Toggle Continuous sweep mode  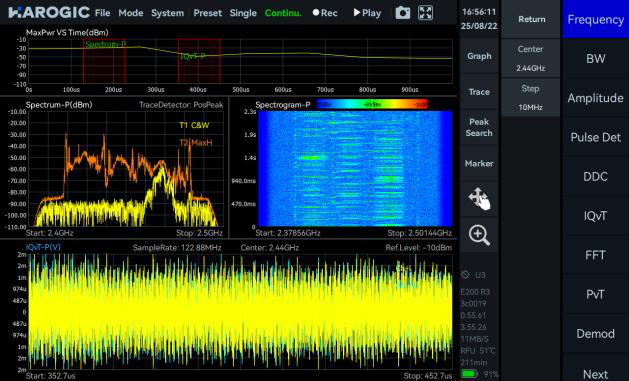[x=283, y=13]
